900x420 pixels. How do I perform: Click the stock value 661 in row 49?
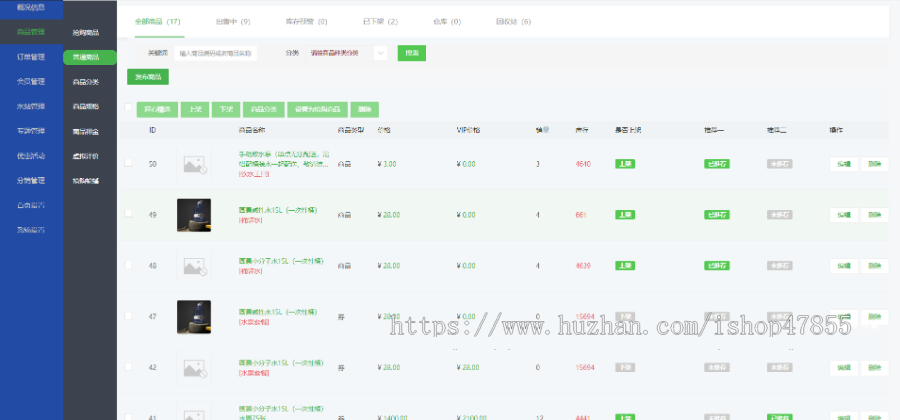pyautogui.click(x=580, y=215)
